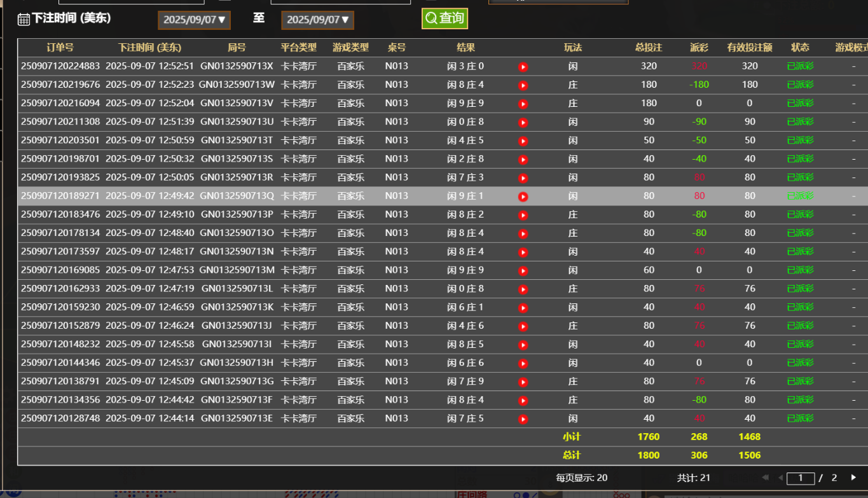Click the calendar icon beside 下注时间

coord(24,19)
